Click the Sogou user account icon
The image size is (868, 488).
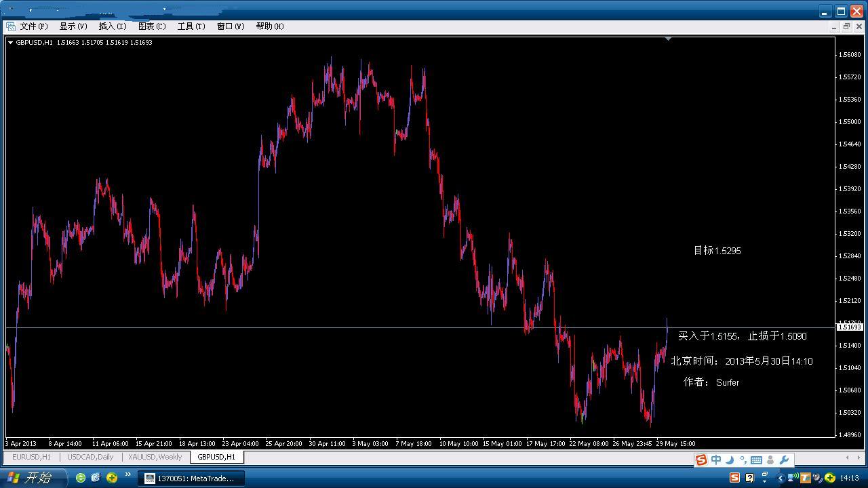[770, 460]
